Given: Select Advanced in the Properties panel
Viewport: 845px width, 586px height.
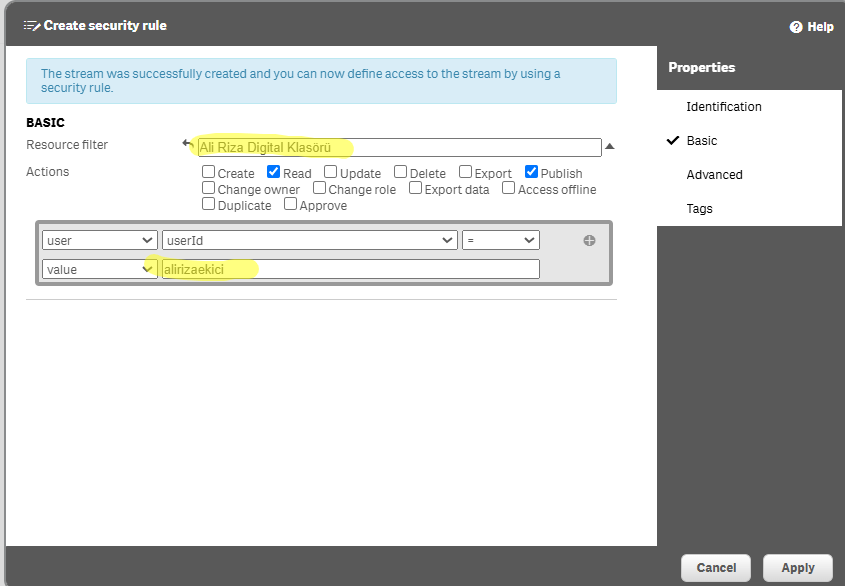Looking at the screenshot, I should tap(714, 175).
